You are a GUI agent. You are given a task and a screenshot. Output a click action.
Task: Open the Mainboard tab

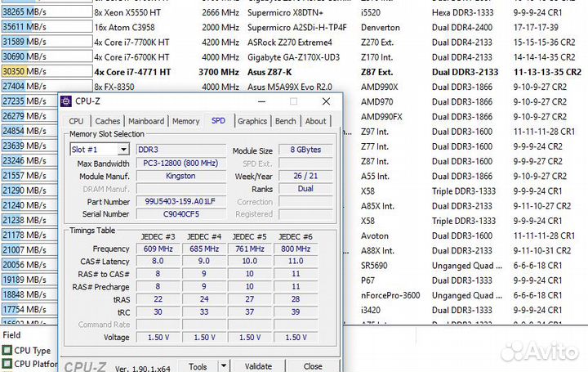(146, 121)
